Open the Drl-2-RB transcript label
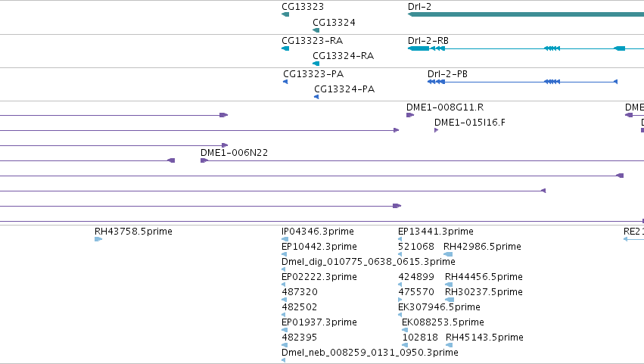This screenshot has height=364, width=644. [x=428, y=41]
